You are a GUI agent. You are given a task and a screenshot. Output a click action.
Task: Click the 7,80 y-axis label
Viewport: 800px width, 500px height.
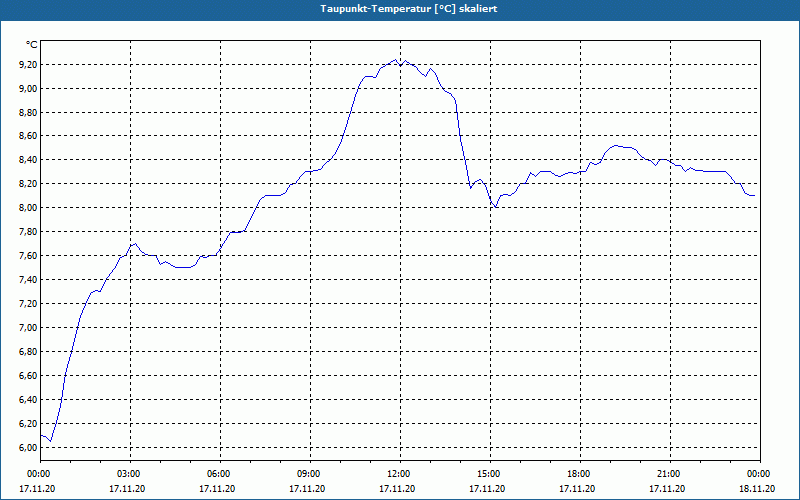28,232
